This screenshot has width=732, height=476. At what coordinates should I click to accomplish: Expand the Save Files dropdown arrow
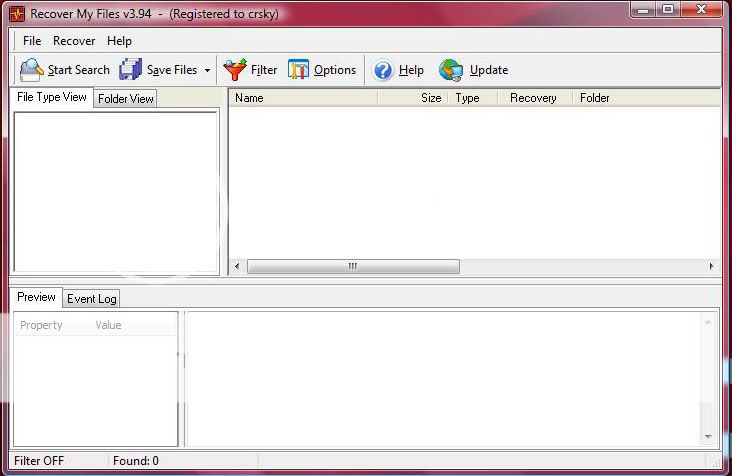[207, 71]
